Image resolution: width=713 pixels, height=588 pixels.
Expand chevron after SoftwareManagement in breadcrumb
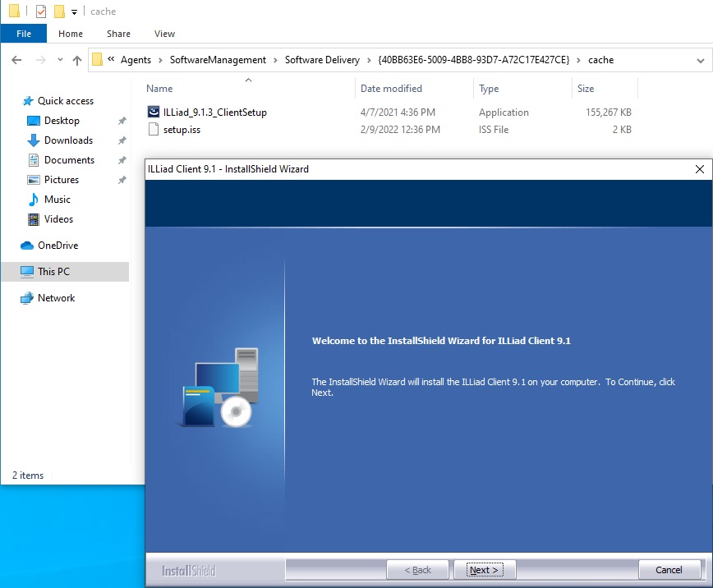click(275, 60)
